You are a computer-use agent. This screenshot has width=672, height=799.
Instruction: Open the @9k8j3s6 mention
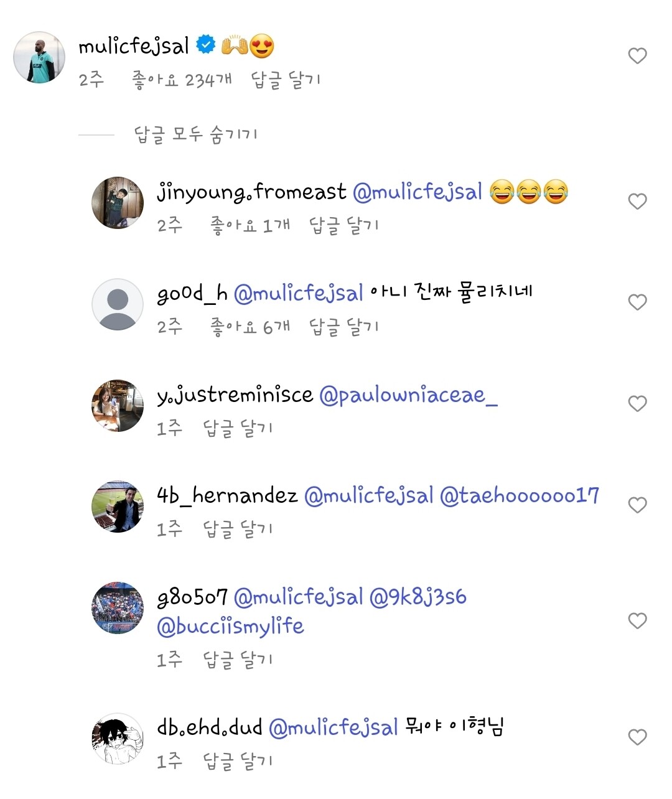click(418, 597)
